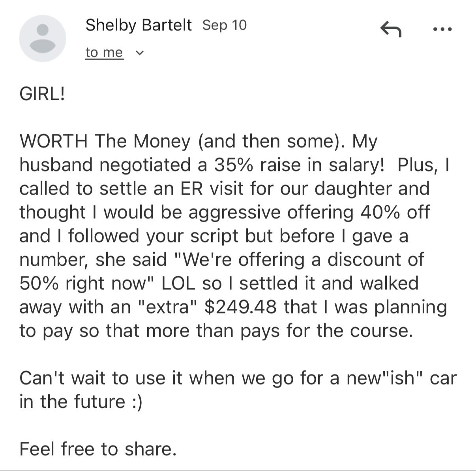The image size is (476, 471).
Task: Click the 'WORTH The Money' text
Action: coord(105,141)
